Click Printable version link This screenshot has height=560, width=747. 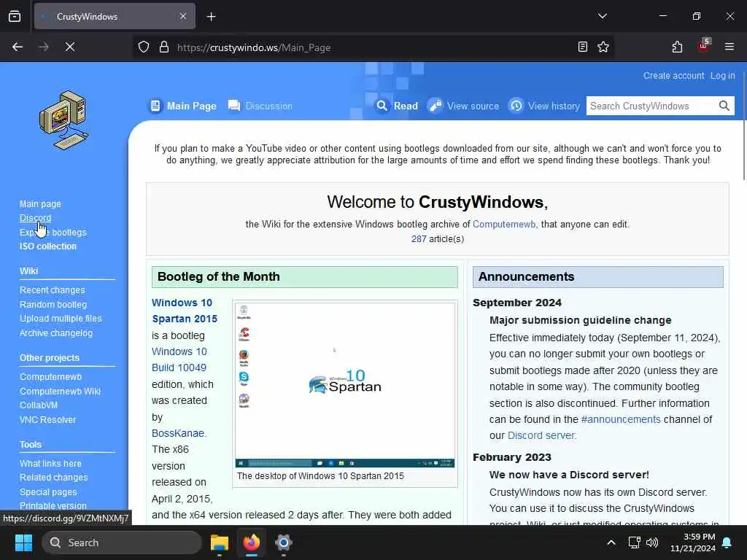pyautogui.click(x=53, y=506)
